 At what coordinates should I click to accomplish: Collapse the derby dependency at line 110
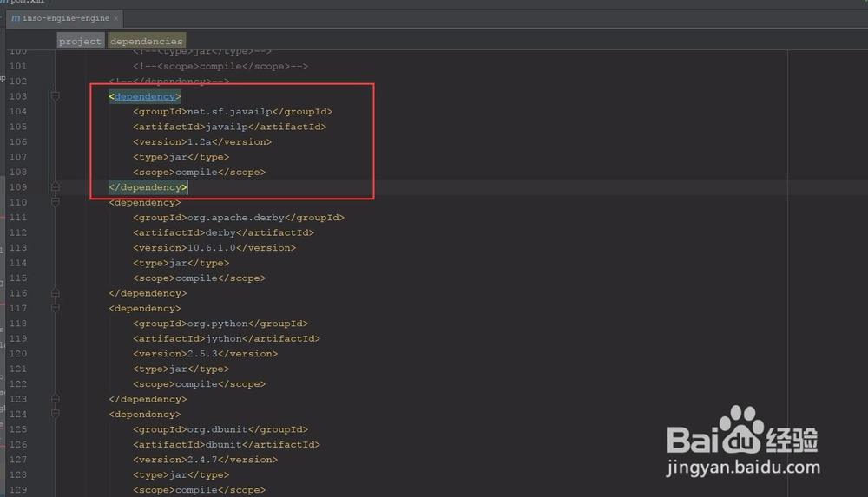[x=56, y=203]
